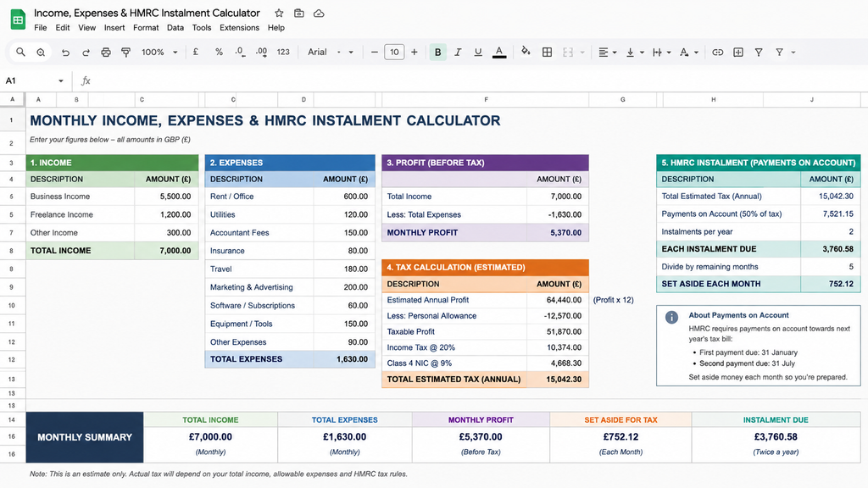Open the zoom level dropdown

click(x=159, y=52)
